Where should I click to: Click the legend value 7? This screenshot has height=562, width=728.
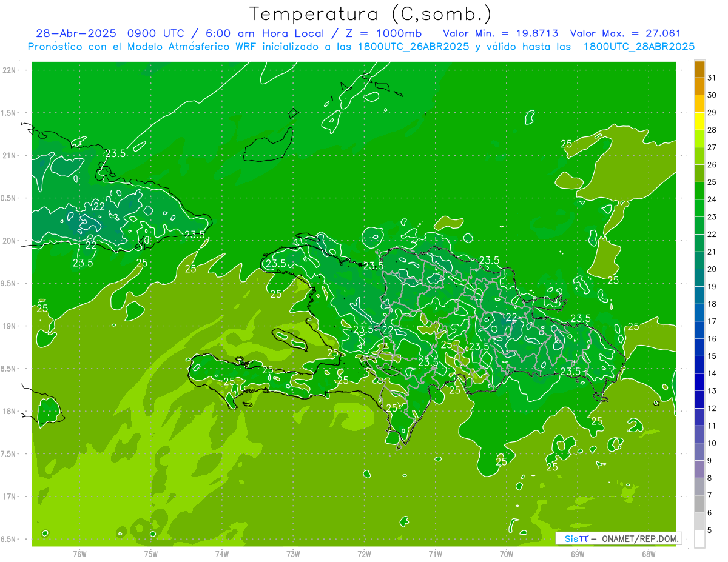tap(709, 495)
